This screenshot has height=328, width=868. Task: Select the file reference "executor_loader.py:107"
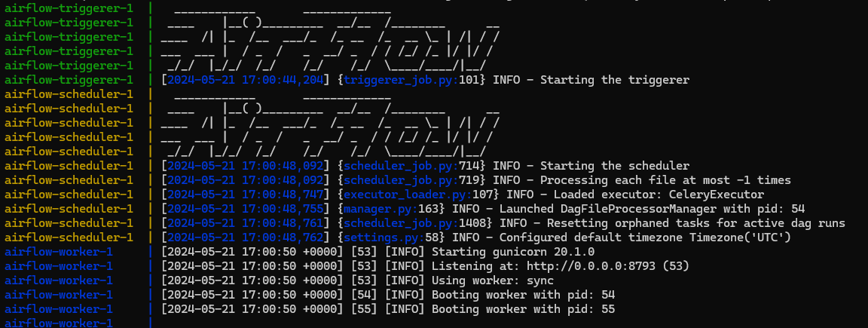click(418, 195)
